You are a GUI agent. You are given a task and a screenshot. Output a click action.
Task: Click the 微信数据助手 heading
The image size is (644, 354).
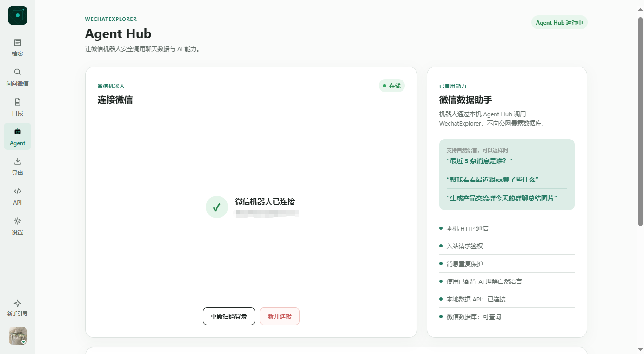coord(466,100)
